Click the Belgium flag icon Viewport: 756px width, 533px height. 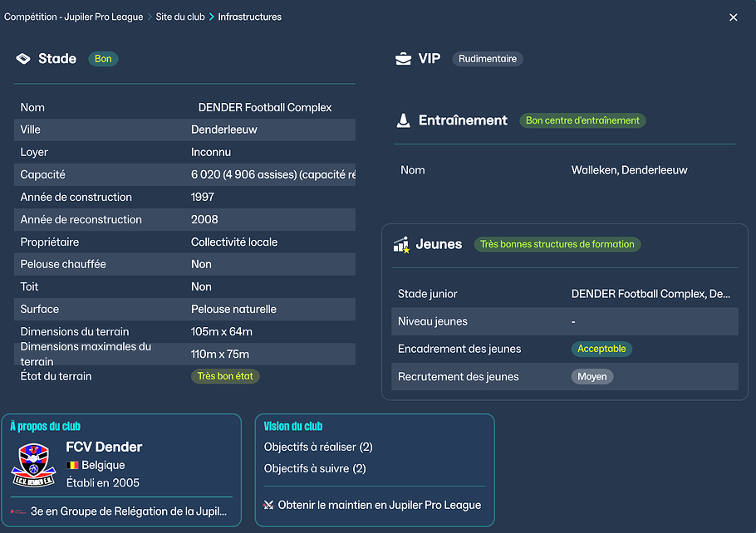point(72,466)
